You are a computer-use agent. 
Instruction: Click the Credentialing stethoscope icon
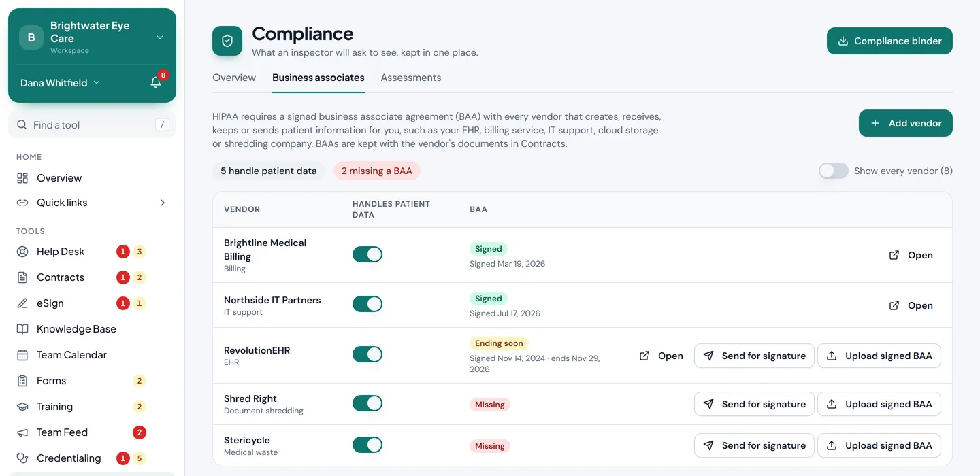[x=22, y=458]
